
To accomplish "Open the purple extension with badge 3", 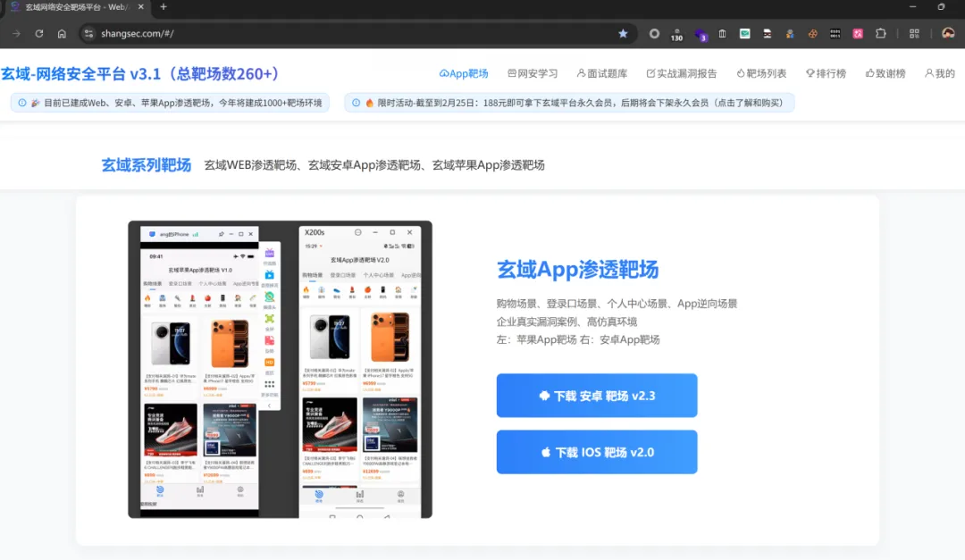I will [x=701, y=35].
